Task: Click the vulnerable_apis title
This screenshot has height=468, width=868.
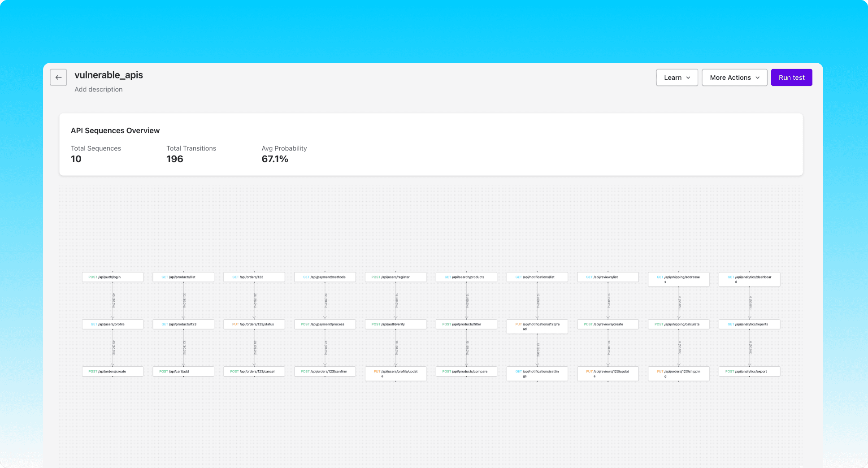Action: tap(108, 75)
